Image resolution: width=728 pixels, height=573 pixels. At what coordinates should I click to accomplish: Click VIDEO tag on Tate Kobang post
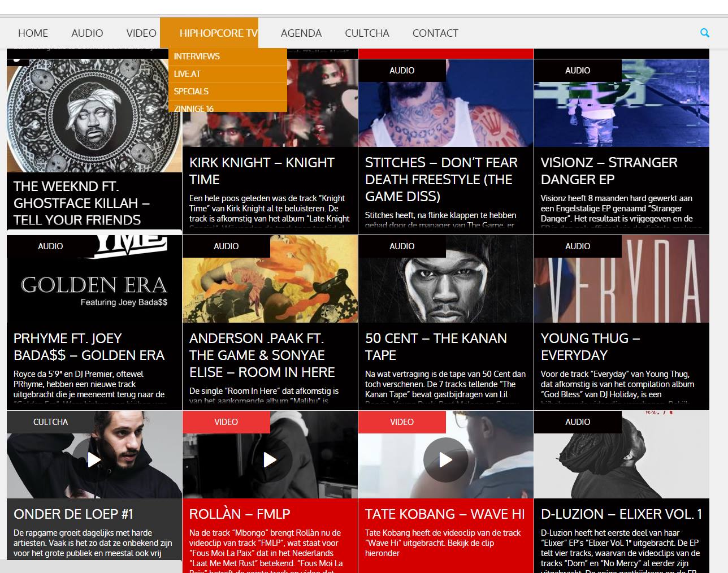[402, 422]
